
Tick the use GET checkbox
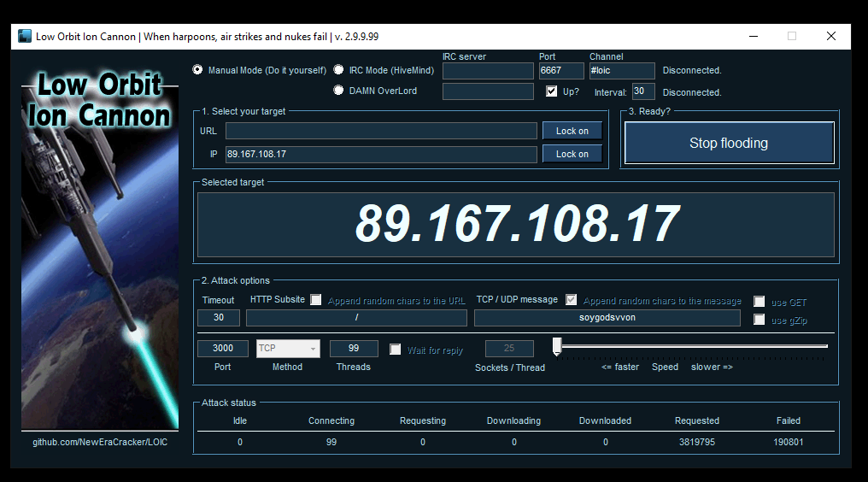click(x=759, y=302)
